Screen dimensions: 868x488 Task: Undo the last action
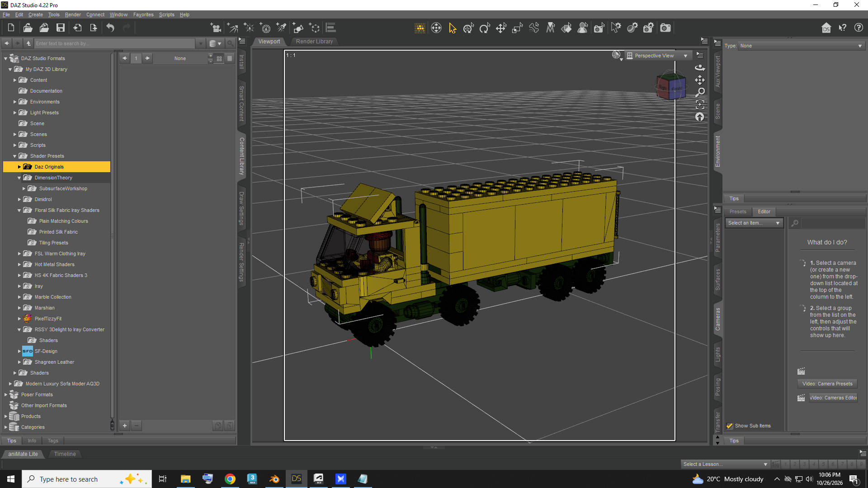[x=110, y=28]
